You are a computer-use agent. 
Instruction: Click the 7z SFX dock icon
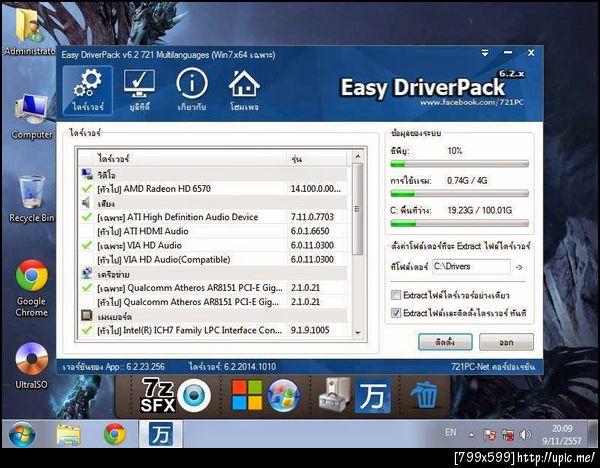tap(157, 395)
